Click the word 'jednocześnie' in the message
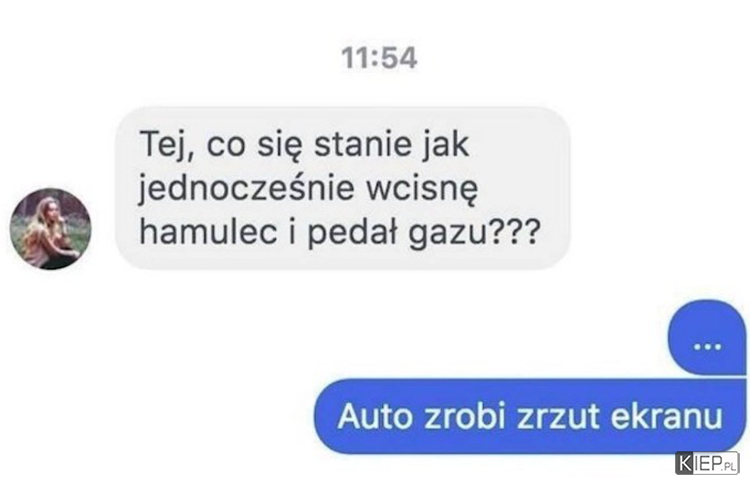This screenshot has width=750, height=485. click(x=246, y=188)
